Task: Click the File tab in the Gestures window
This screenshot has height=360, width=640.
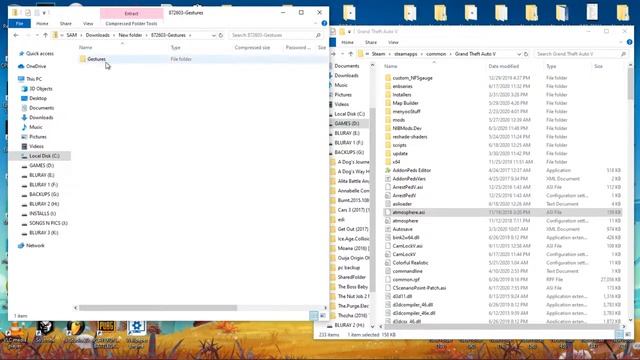Action: click(19, 24)
